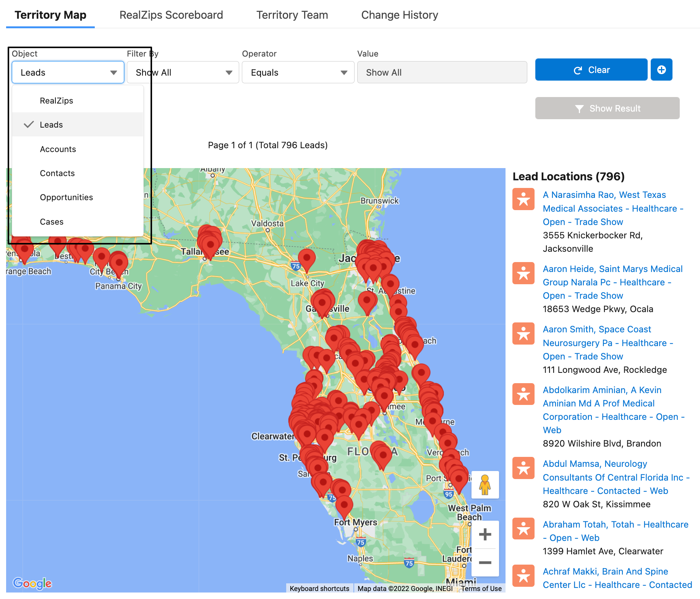The height and width of the screenshot is (599, 700).
Task: Open Abraham Totah lead link
Action: coord(615,531)
